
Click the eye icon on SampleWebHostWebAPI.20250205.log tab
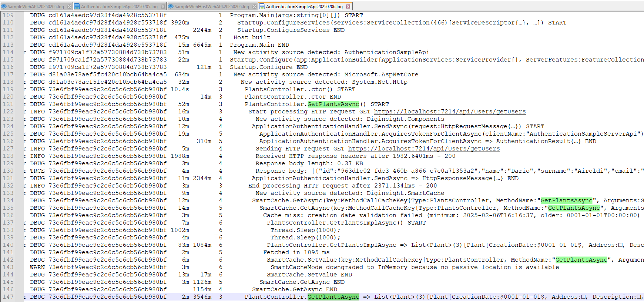tap(171, 6)
